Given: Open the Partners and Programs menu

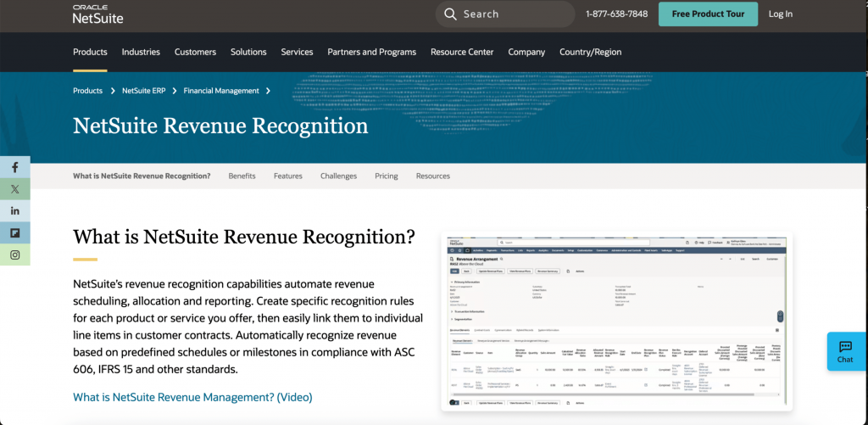Looking at the screenshot, I should point(372,52).
